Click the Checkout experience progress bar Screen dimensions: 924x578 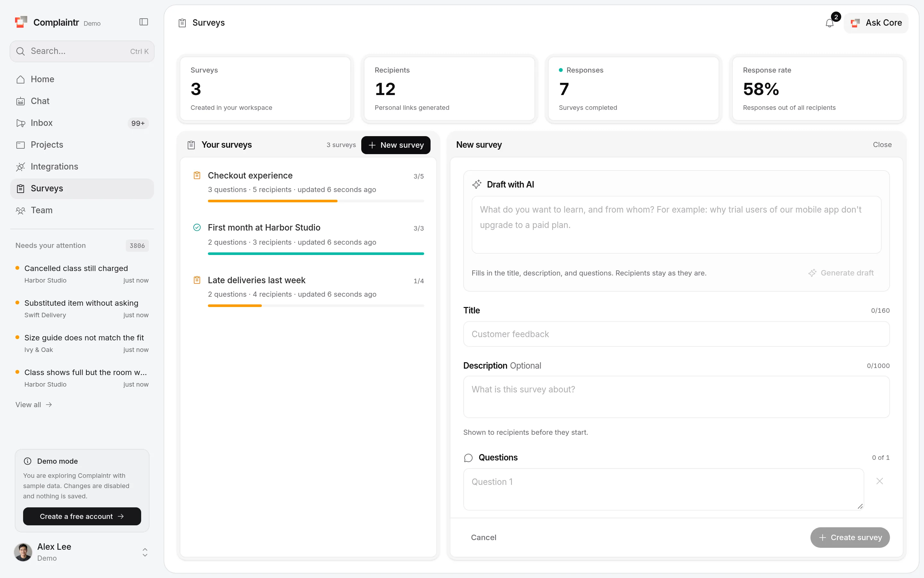point(316,201)
